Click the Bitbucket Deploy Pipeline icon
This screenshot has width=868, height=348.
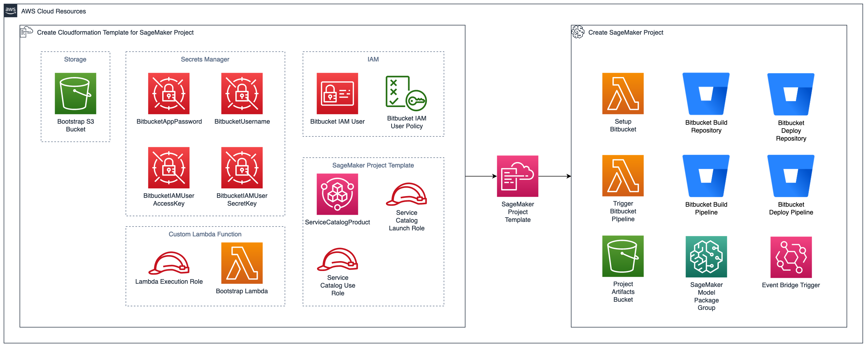pyautogui.click(x=791, y=176)
